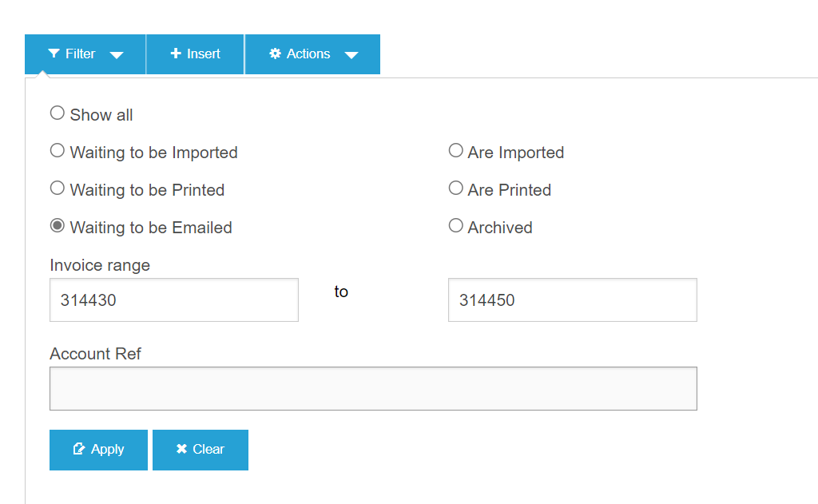Image resolution: width=818 pixels, height=504 pixels.
Task: Click the X icon on Clear button
Action: tap(182, 449)
